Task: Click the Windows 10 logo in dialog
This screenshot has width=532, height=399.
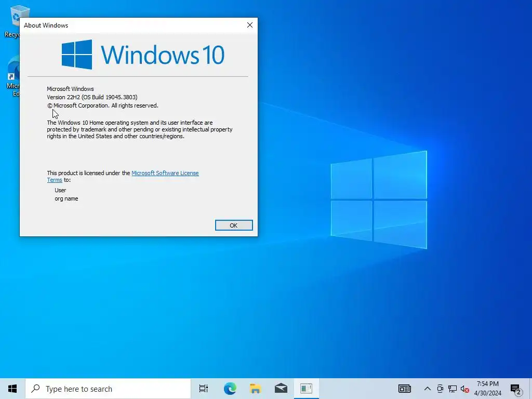Action: point(143,54)
